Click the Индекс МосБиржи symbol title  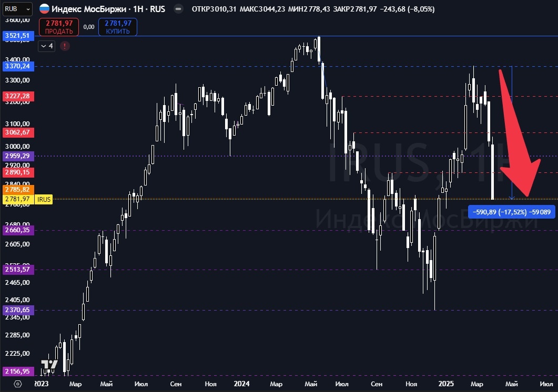[x=89, y=9]
